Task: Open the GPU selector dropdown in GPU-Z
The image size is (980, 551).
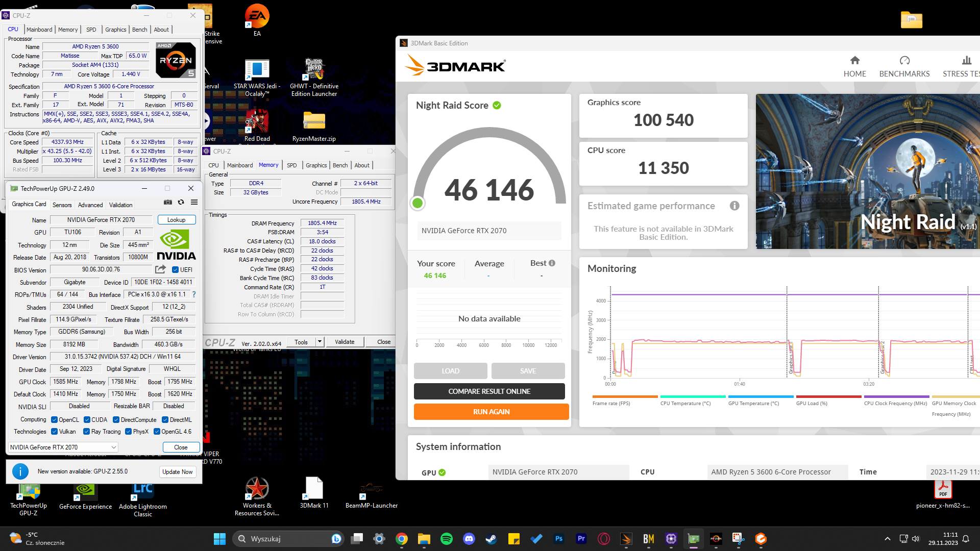Action: (63, 447)
